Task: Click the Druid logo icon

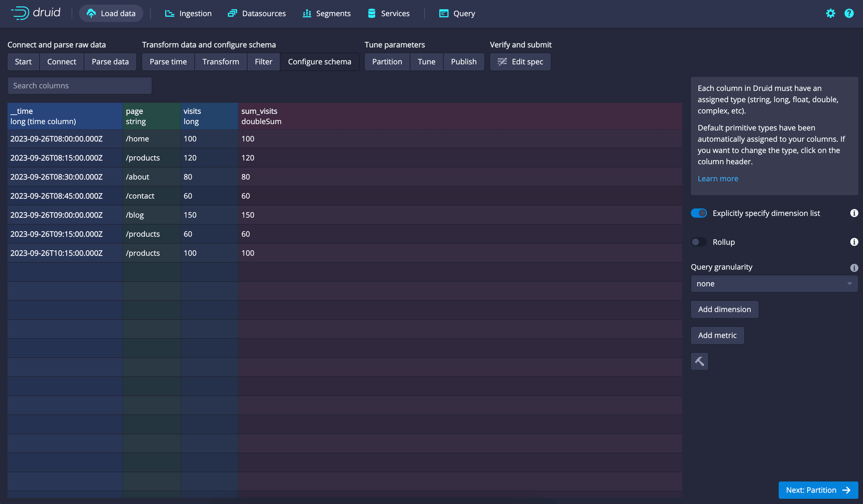Action: 20,13
